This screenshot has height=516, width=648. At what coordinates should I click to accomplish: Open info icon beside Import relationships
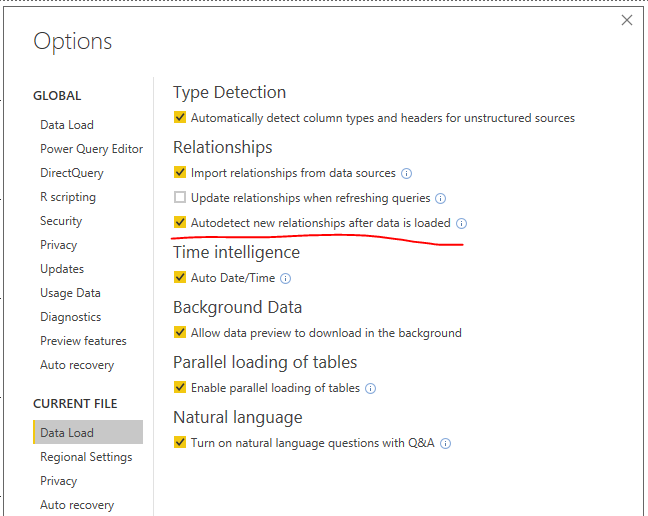point(406,174)
